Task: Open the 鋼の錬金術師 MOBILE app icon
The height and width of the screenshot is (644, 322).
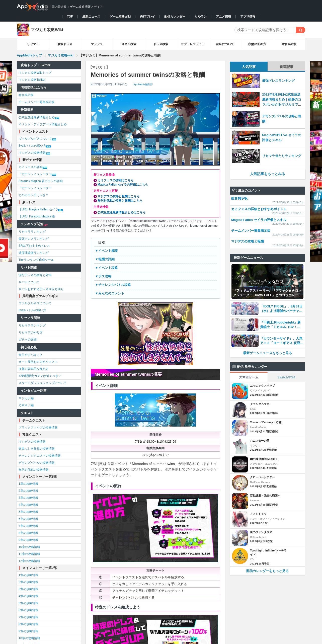Action: [x=240, y=464]
